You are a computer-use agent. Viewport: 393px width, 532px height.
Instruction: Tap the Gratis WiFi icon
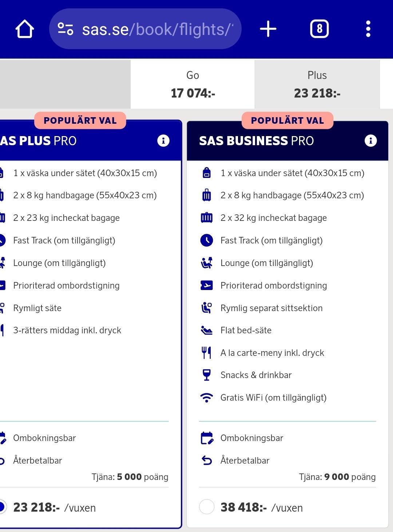click(207, 397)
